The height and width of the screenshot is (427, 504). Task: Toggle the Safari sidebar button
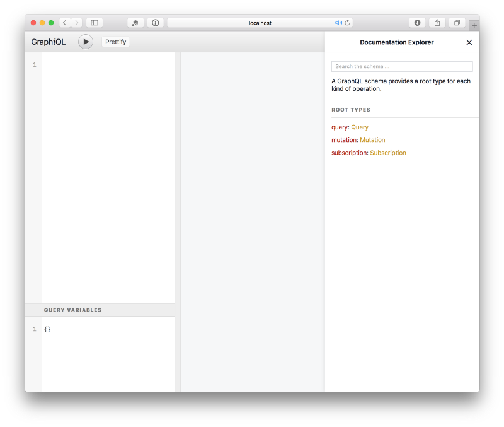(x=94, y=23)
